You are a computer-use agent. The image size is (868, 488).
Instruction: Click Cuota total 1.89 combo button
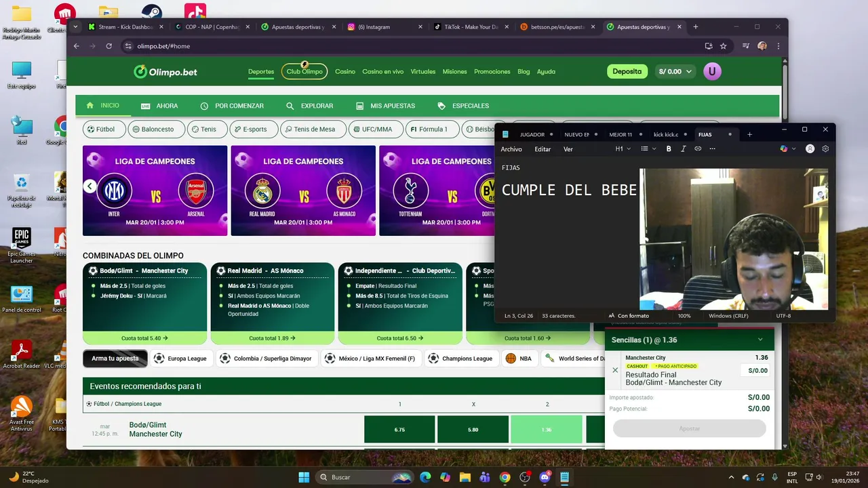pos(272,338)
